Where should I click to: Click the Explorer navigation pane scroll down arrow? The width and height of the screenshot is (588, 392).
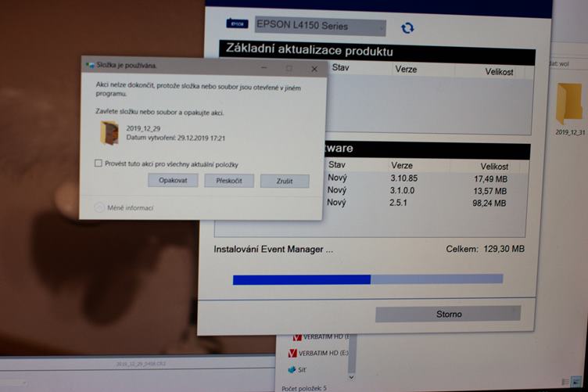(351, 377)
